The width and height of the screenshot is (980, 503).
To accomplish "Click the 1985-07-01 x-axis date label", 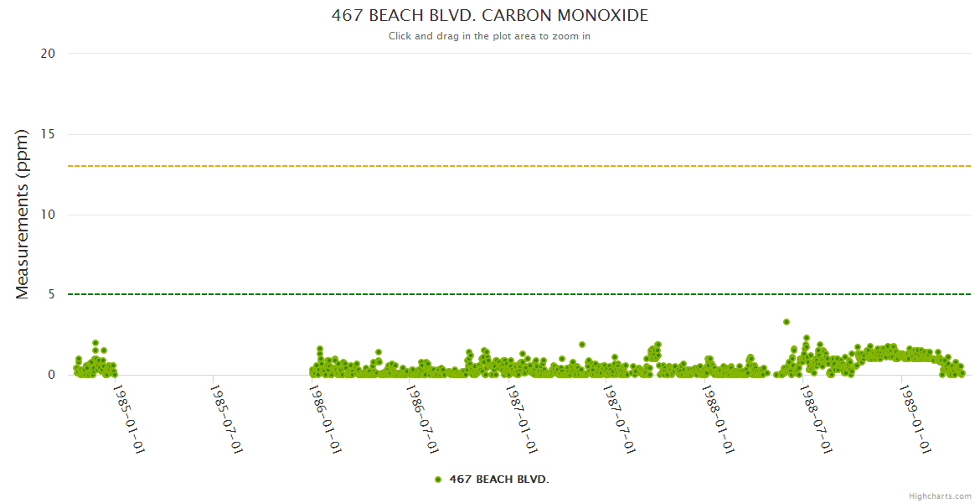I will point(226,419).
